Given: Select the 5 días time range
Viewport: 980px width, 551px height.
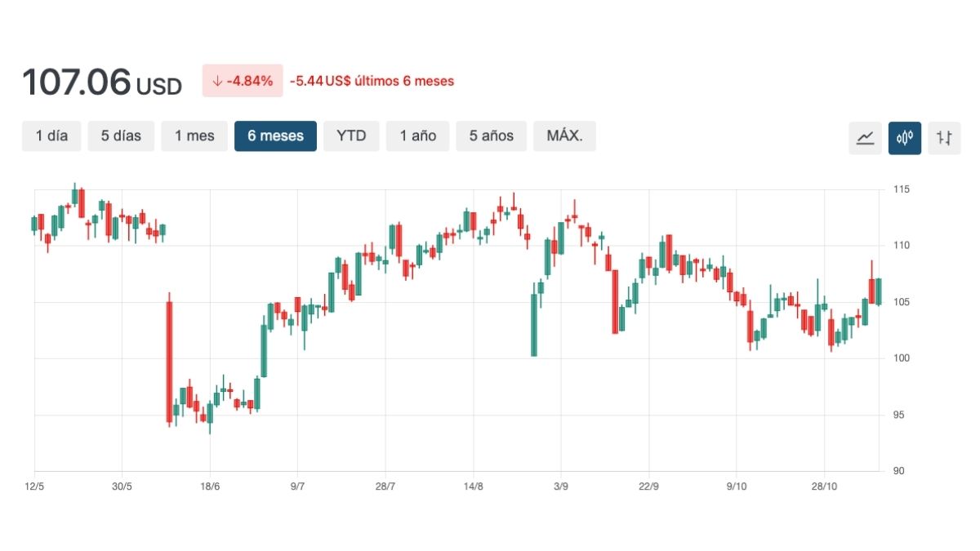Looking at the screenshot, I should pyautogui.click(x=121, y=136).
